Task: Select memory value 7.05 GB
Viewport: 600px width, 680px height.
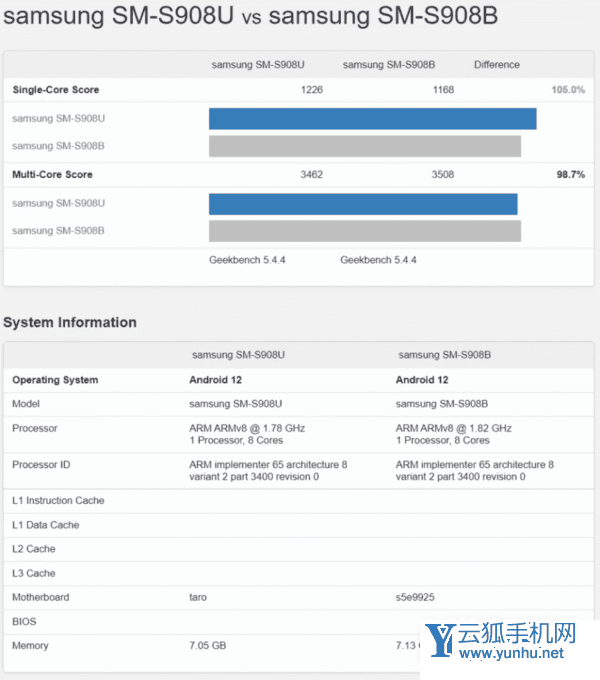Action: [x=208, y=645]
